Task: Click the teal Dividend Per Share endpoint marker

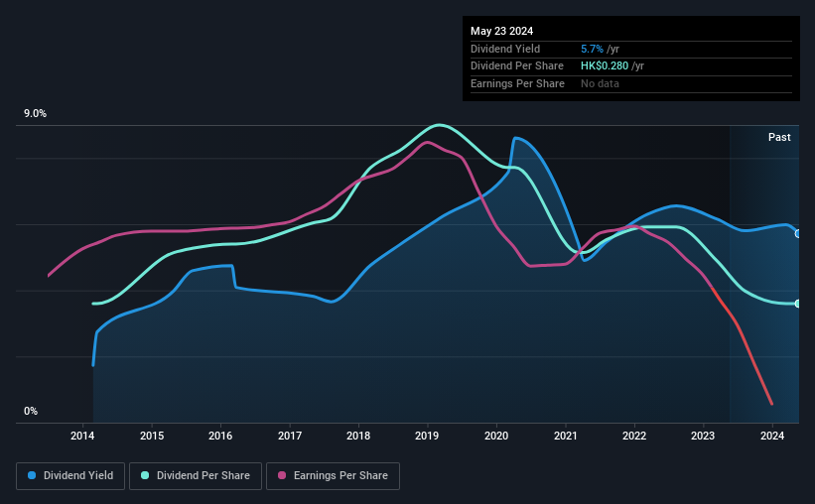Action: (798, 304)
